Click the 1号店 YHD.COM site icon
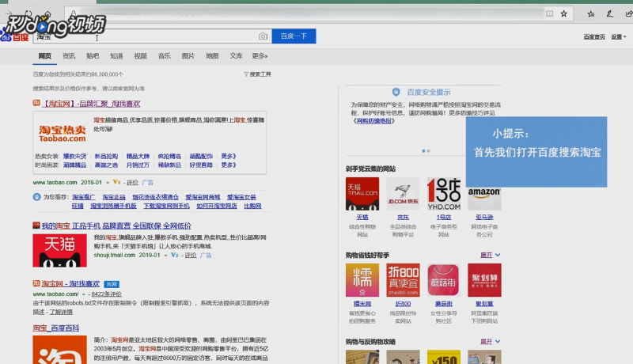Screen dimensions: 633x364 pos(444,194)
